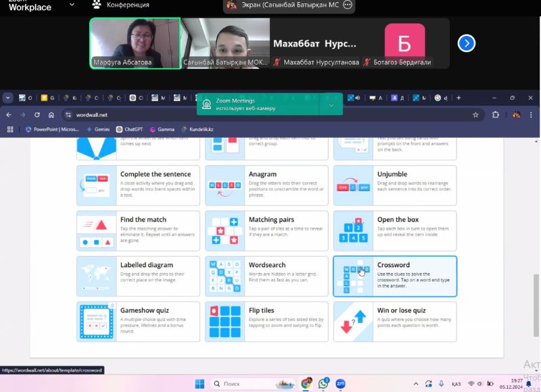Open the ChatGPT bookmark
The height and width of the screenshot is (392, 541).
[x=129, y=129]
